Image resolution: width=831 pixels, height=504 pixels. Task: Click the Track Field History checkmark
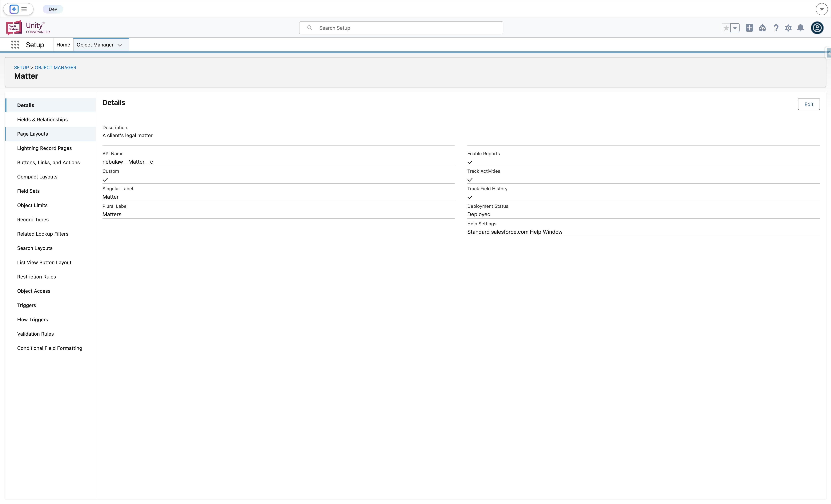pos(470,197)
